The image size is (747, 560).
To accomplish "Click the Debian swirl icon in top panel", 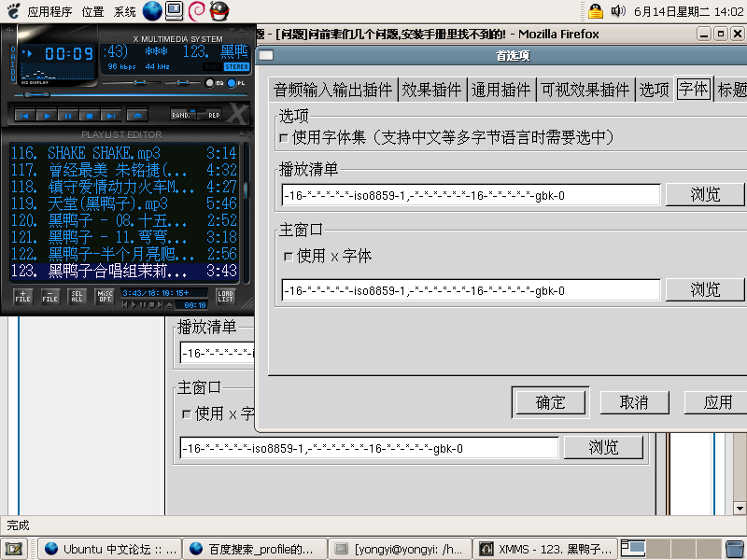I will pos(197,11).
